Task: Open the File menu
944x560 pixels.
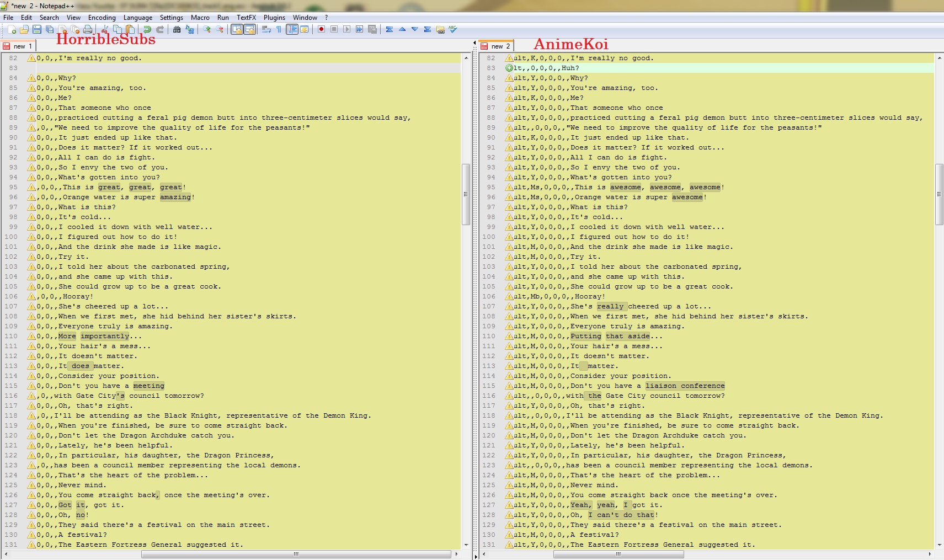Action: (x=8, y=18)
